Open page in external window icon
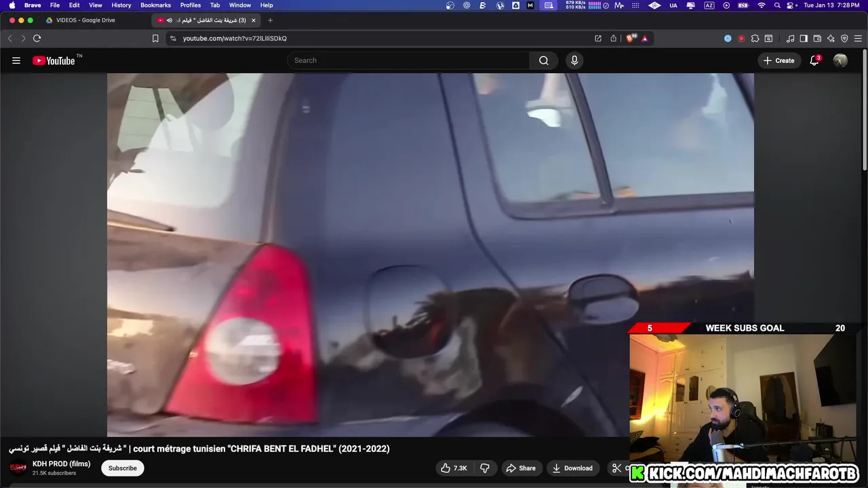This screenshot has height=488, width=868. coord(598,39)
